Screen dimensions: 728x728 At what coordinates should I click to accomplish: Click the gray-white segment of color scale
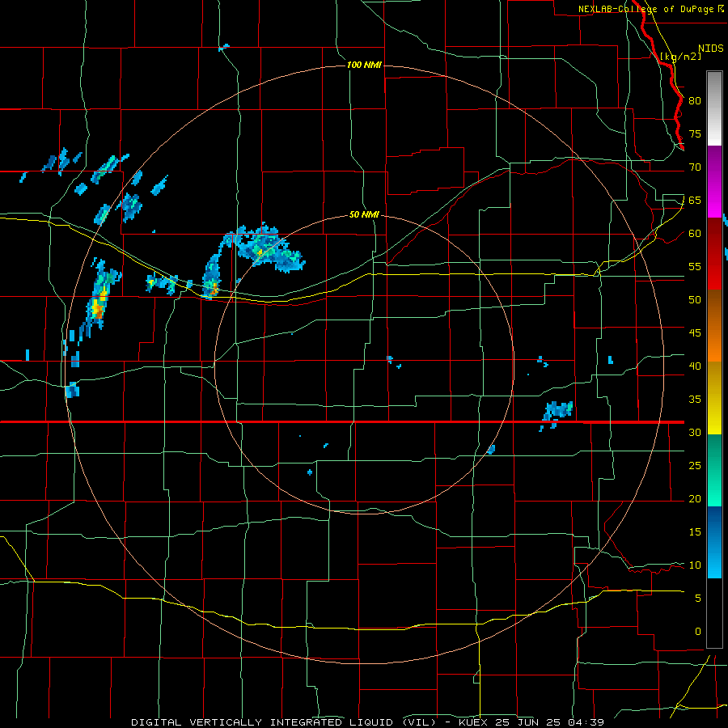click(x=714, y=108)
